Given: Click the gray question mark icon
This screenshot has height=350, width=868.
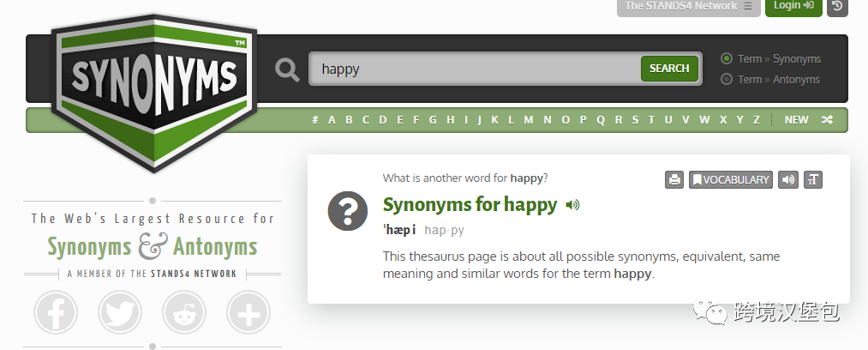Looking at the screenshot, I should click(x=348, y=211).
